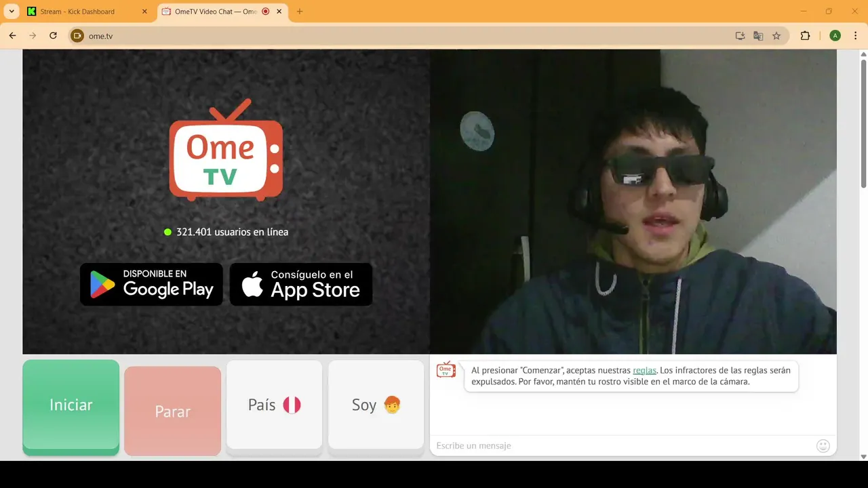Click the 321.401 usuarios en línea text

tap(232, 232)
